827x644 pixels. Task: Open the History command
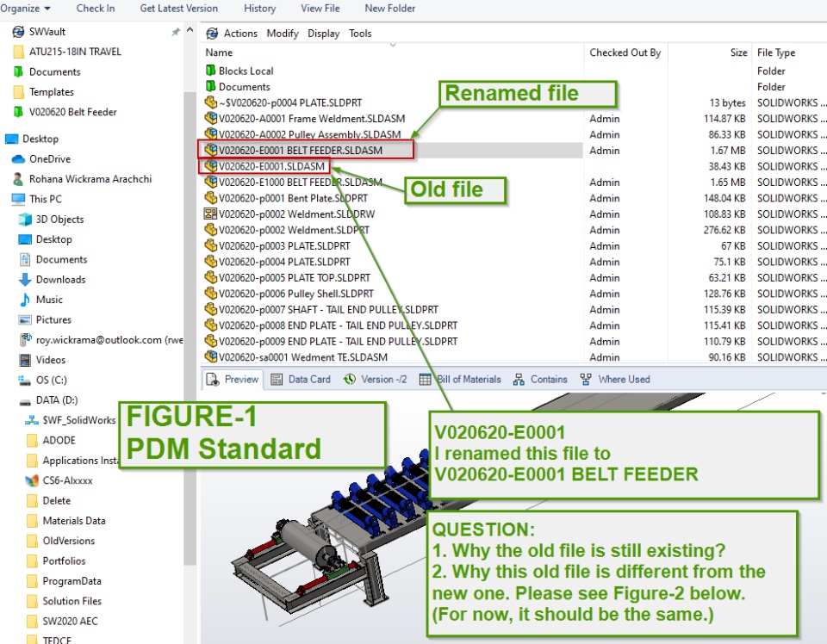pyautogui.click(x=259, y=9)
